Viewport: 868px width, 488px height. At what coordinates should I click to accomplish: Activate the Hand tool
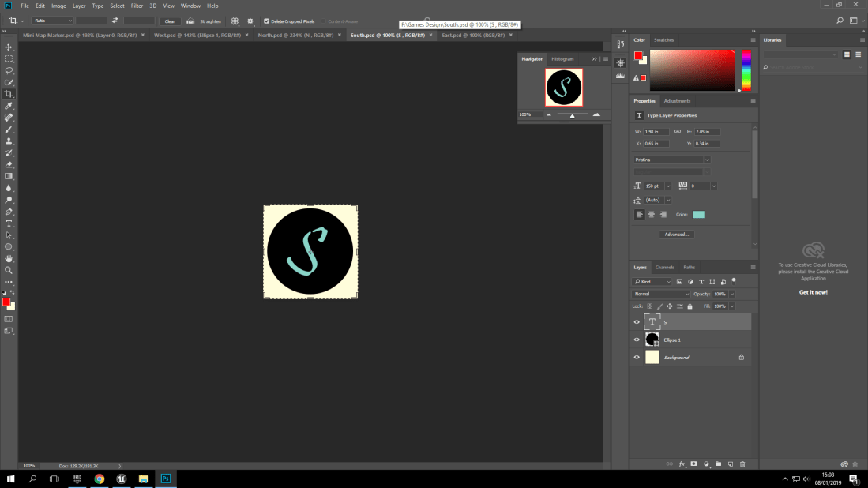[9, 258]
